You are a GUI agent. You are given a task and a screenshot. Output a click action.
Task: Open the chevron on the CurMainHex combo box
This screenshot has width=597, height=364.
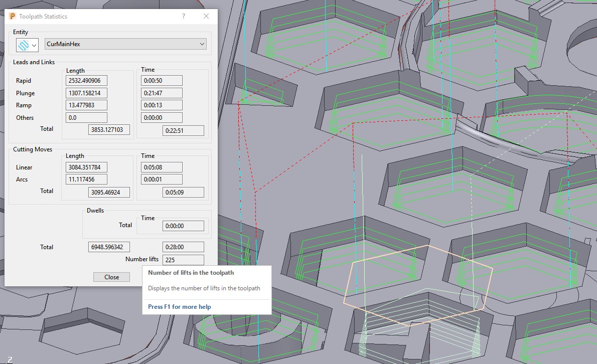203,44
